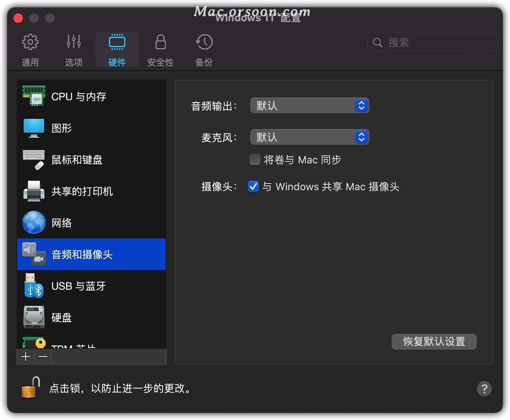Select CPU 与内存 in the sidebar
Viewport: 510px width, 420px height.
point(92,96)
